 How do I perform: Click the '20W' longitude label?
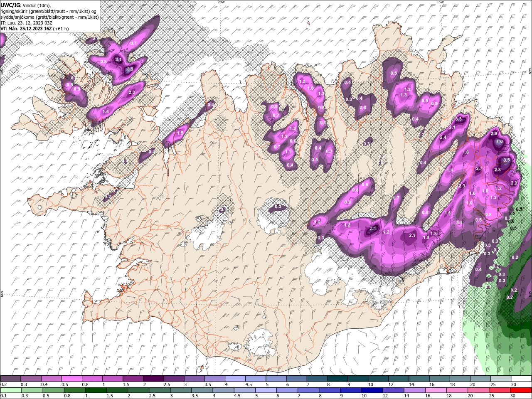click(221, 2)
